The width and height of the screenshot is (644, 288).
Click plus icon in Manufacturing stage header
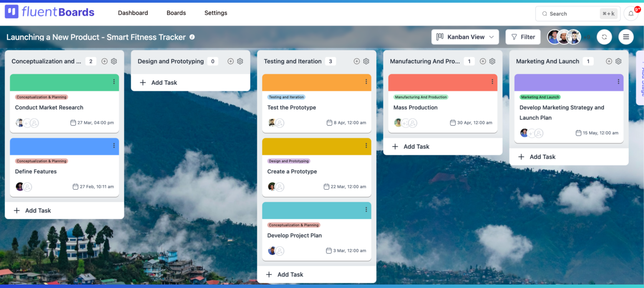pyautogui.click(x=483, y=61)
